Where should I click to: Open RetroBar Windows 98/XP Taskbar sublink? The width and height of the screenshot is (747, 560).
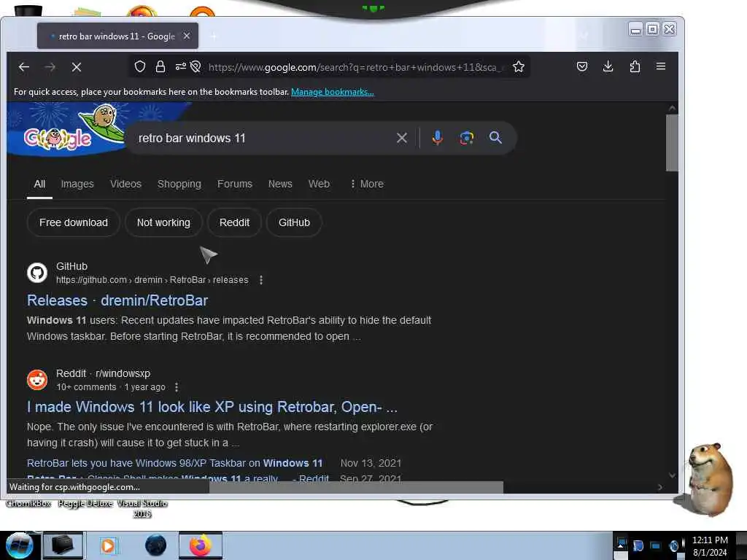174,463
